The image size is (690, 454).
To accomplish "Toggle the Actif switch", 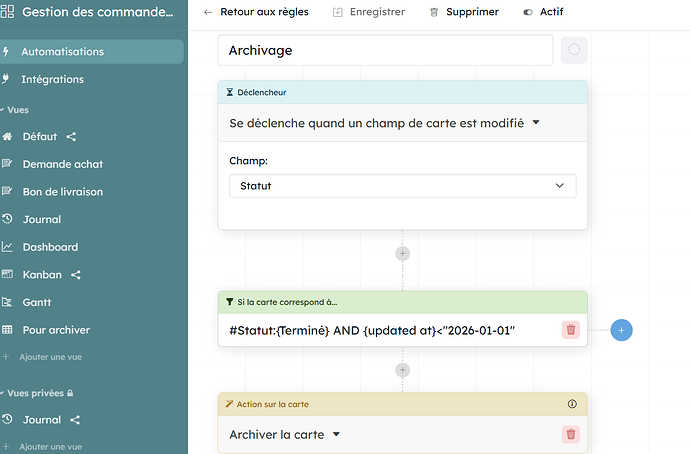I will (x=528, y=12).
